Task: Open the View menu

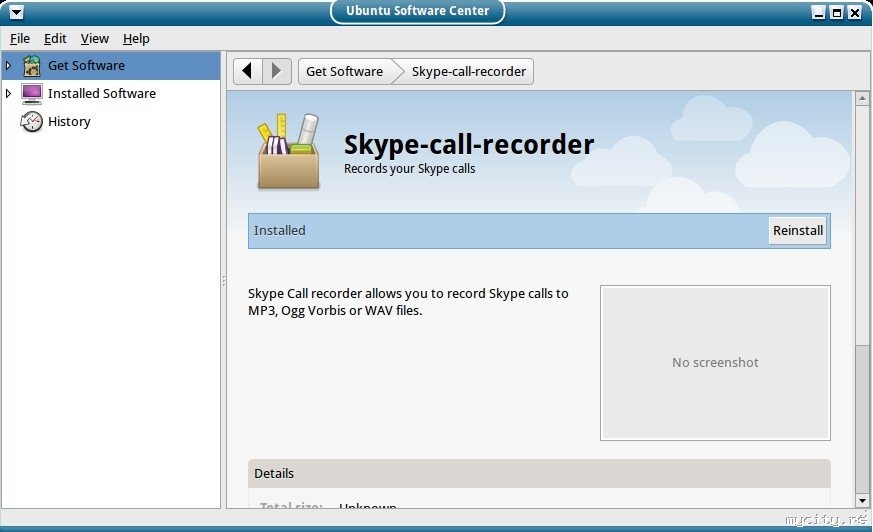Action: pos(95,38)
